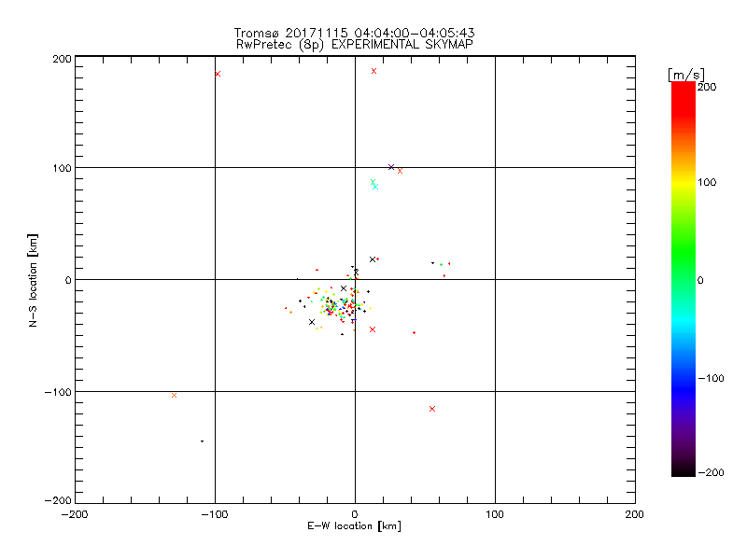Click the -200 tick label on the horizontal axis
This screenshot has width=747, height=560.
[75, 513]
